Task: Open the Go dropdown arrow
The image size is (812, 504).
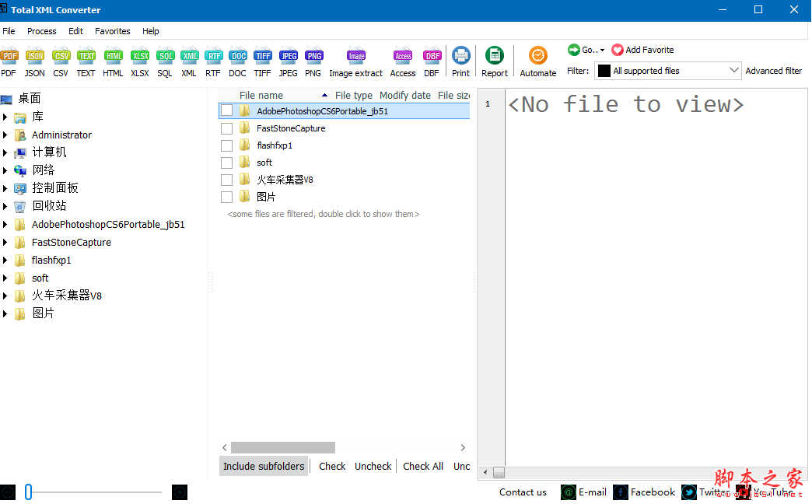Action: point(602,51)
